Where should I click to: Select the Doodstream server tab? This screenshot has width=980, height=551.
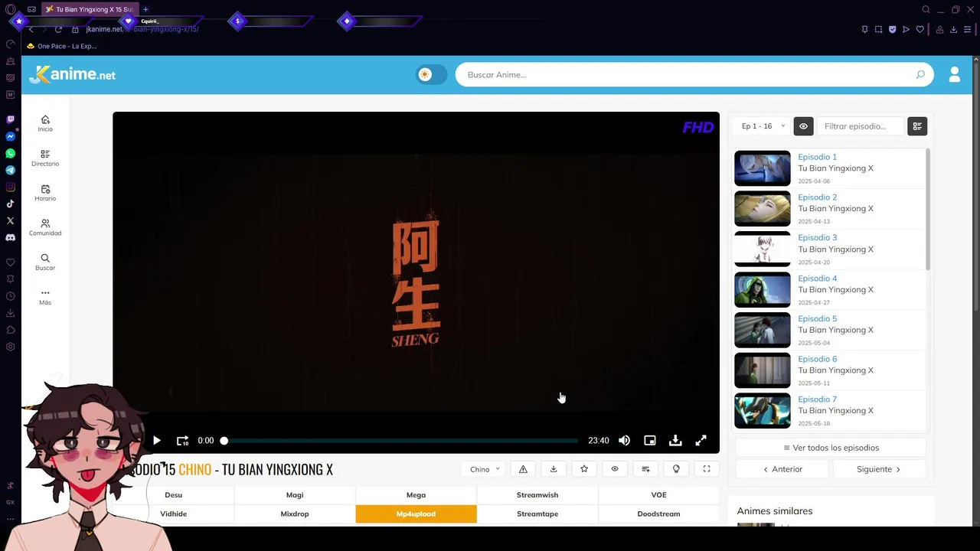point(658,514)
